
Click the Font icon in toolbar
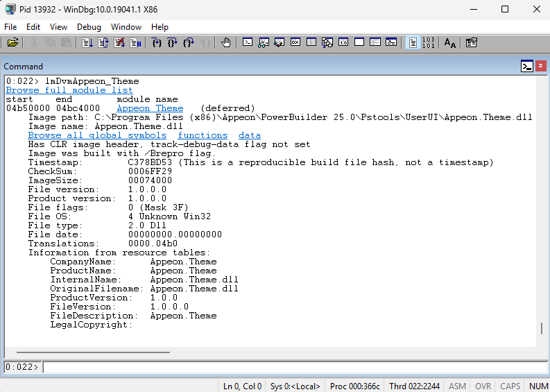point(450,43)
